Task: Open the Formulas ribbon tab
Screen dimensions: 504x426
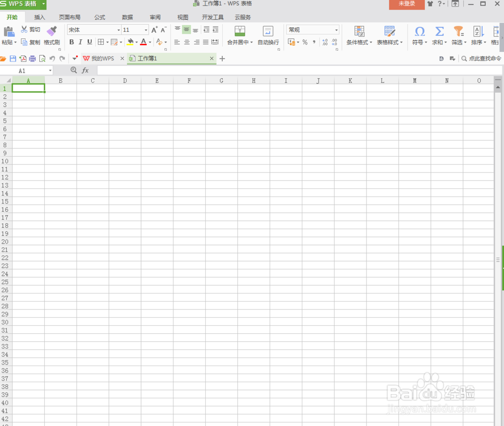Action: pos(100,17)
